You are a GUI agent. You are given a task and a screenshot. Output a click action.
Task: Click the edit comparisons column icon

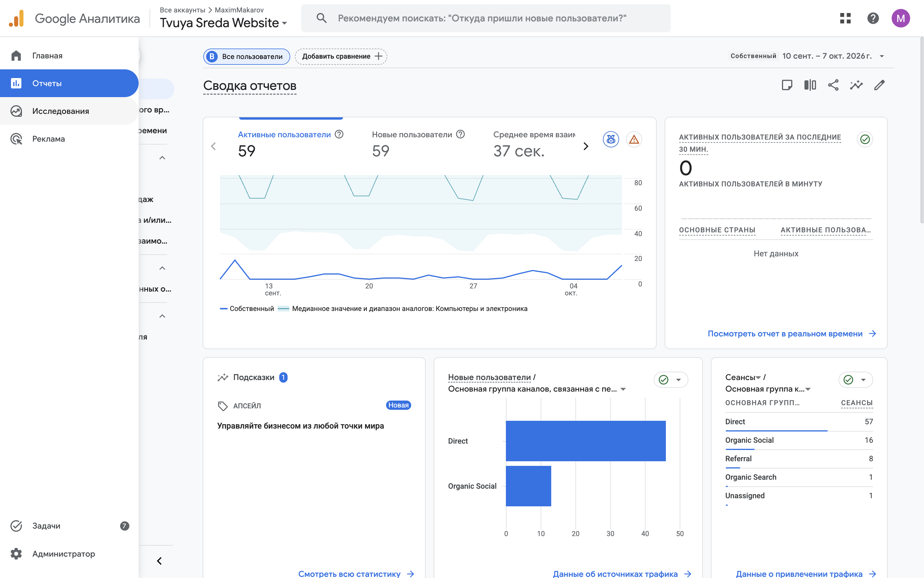[810, 85]
